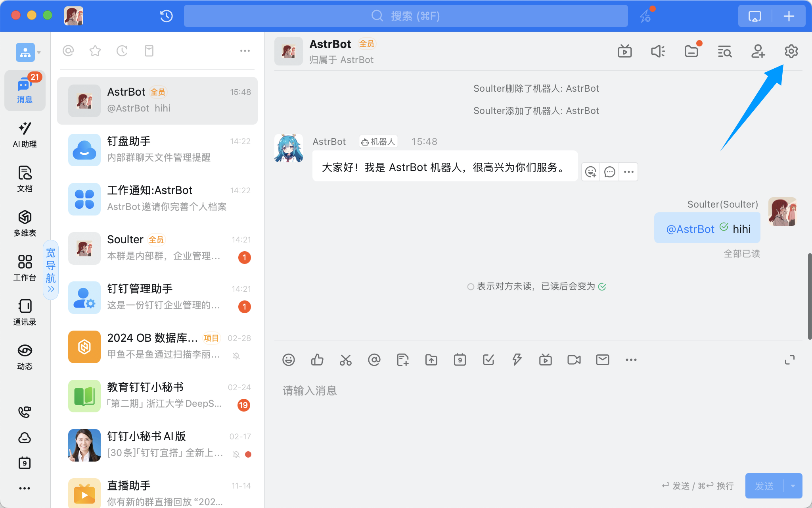Screen dimensions: 812x508
Task: Click @AstrBot mention link in message
Action: 690,229
